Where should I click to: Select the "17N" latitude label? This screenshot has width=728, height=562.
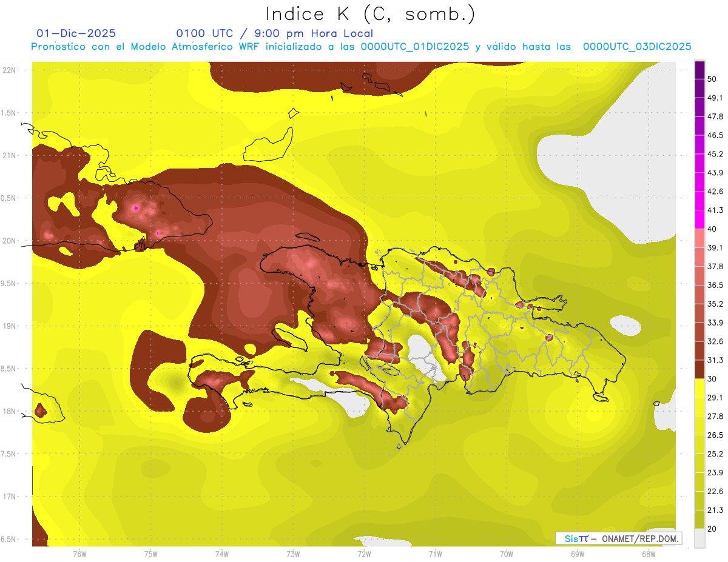click(x=9, y=497)
